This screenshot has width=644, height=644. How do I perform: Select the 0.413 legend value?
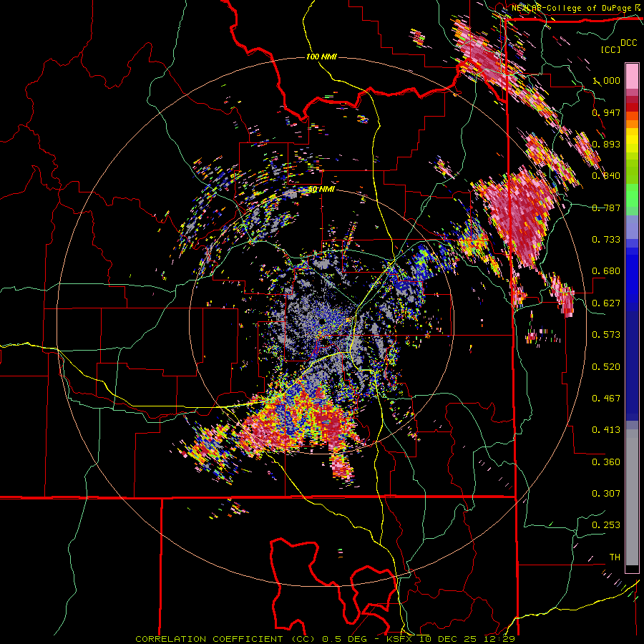(x=606, y=430)
